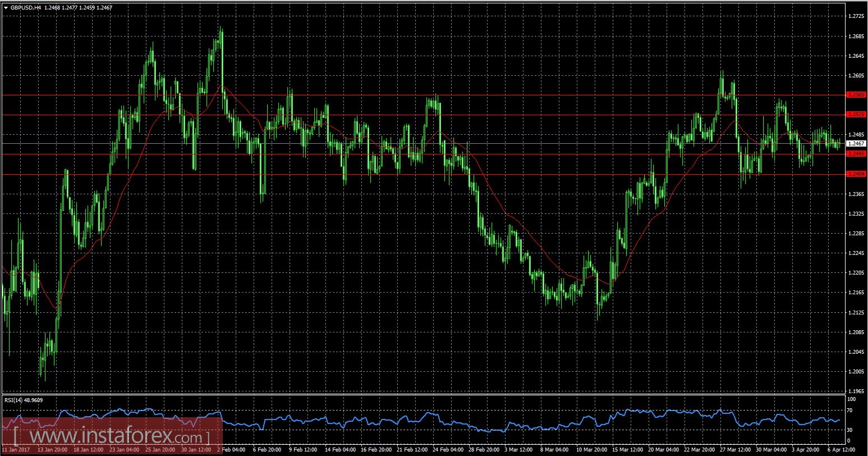Click the 15 Mar 12:00 time label
The width and height of the screenshot is (868, 456).
(x=627, y=450)
